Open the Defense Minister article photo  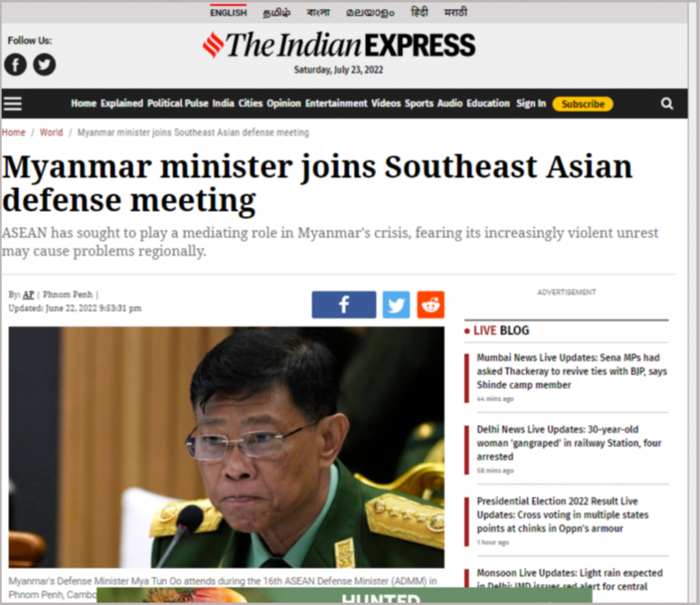point(226,447)
